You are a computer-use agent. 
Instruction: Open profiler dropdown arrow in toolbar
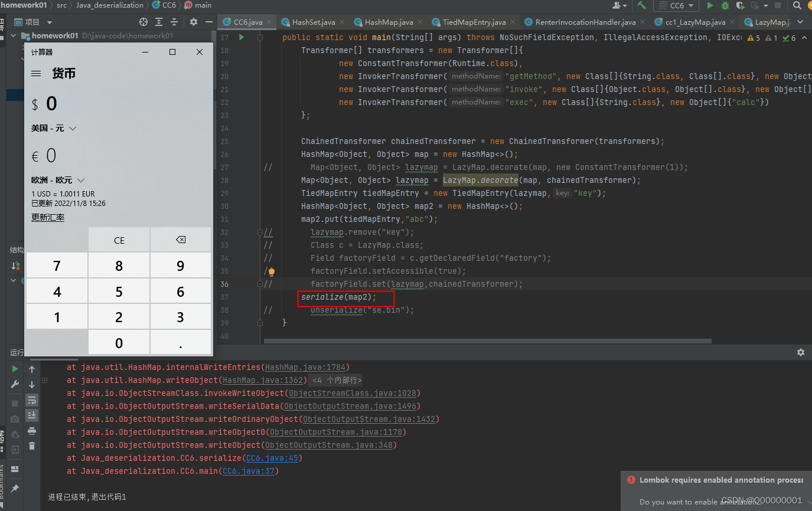765,5
